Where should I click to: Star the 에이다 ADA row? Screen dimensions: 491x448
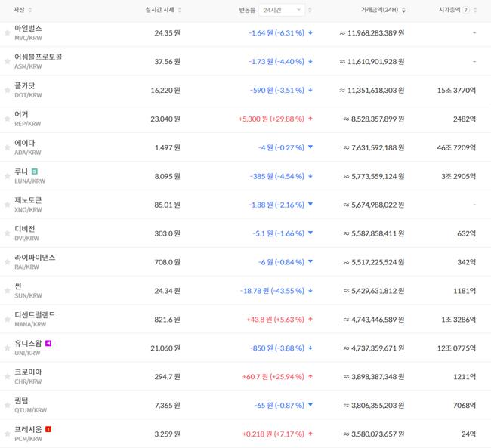point(8,148)
